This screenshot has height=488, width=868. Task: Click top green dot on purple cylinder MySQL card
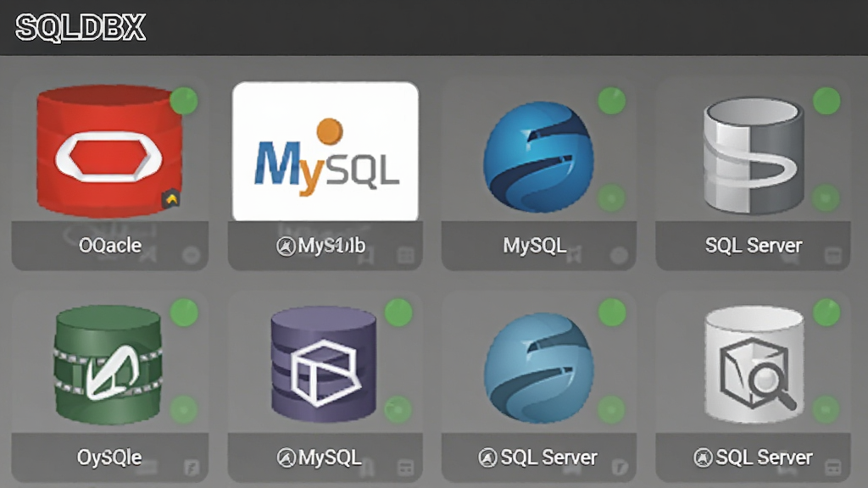398,313
